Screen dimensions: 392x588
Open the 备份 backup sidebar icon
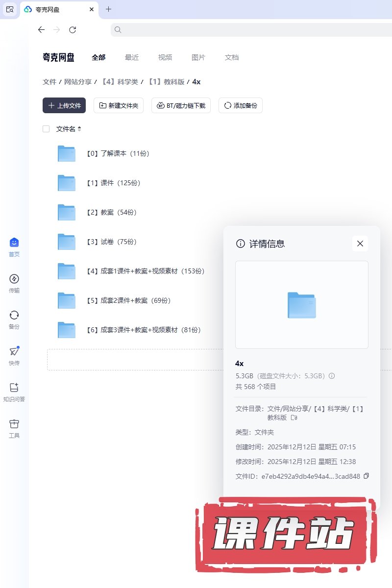pyautogui.click(x=14, y=316)
